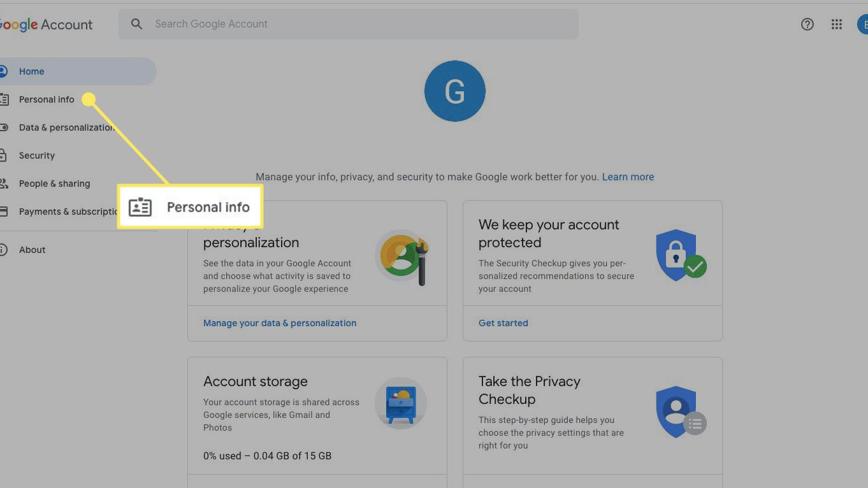Screen dimensions: 868x488
Task: Click the Learn more link
Action: coord(628,177)
